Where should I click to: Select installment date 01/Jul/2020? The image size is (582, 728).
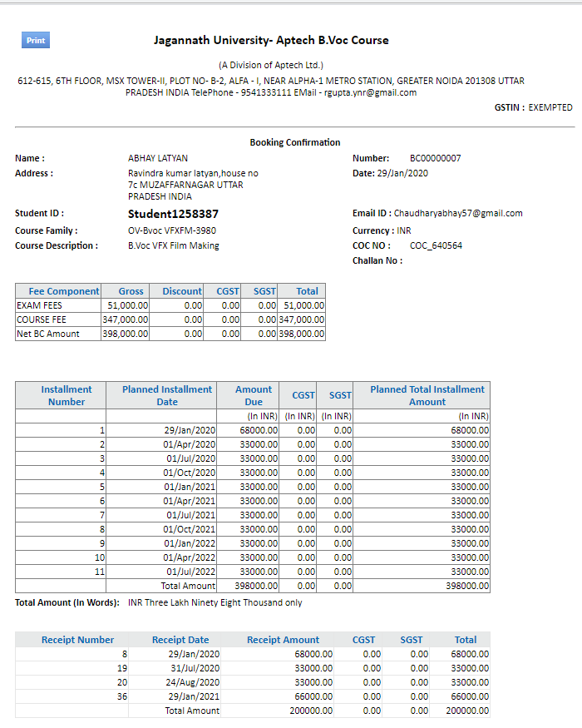click(x=191, y=458)
